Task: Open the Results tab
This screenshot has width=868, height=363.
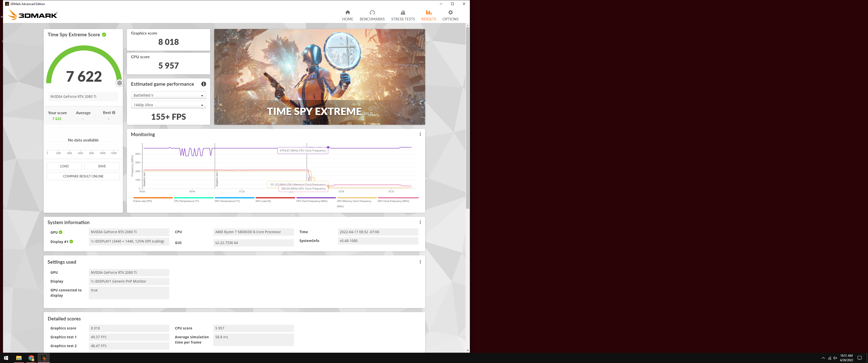Action: coord(428,15)
